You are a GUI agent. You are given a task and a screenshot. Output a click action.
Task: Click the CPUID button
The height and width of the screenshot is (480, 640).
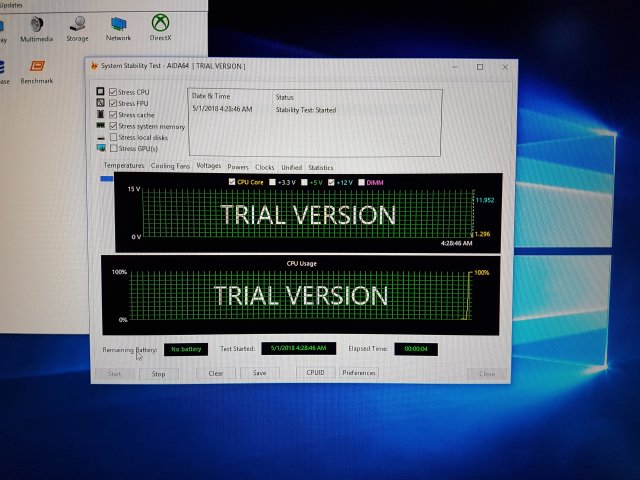[x=313, y=373]
